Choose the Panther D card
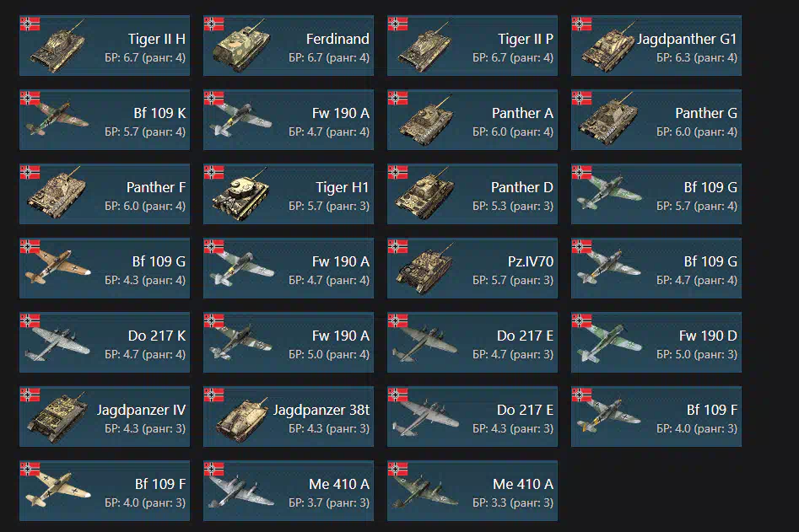The width and height of the screenshot is (799, 532). click(472, 195)
